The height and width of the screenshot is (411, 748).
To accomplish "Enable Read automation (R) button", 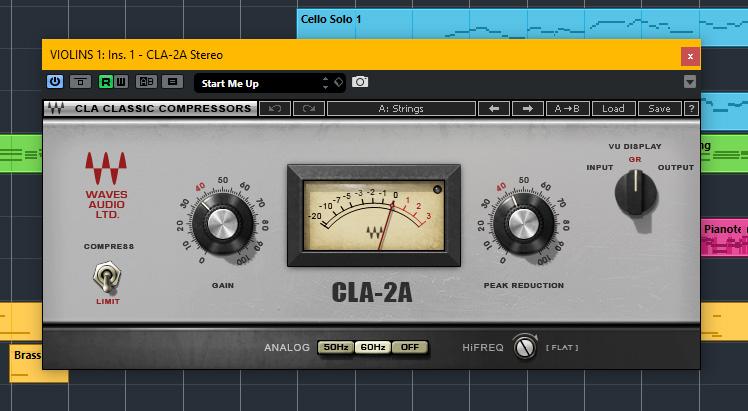I will pyautogui.click(x=105, y=82).
